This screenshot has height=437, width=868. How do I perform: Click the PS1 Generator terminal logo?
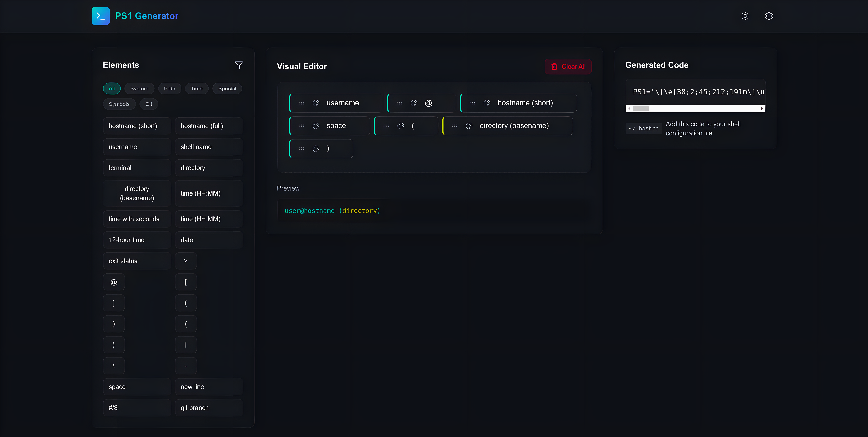pyautogui.click(x=100, y=16)
